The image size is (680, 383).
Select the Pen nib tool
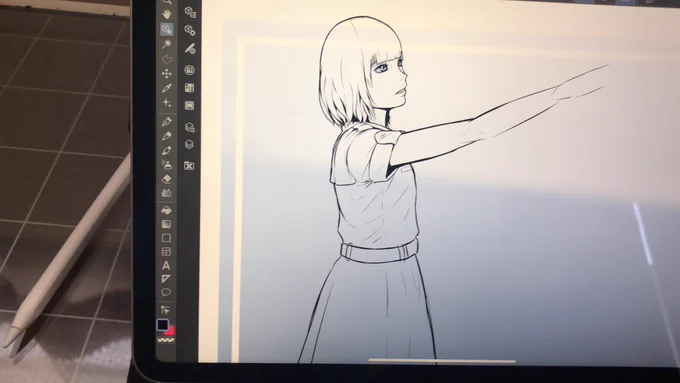tap(167, 121)
